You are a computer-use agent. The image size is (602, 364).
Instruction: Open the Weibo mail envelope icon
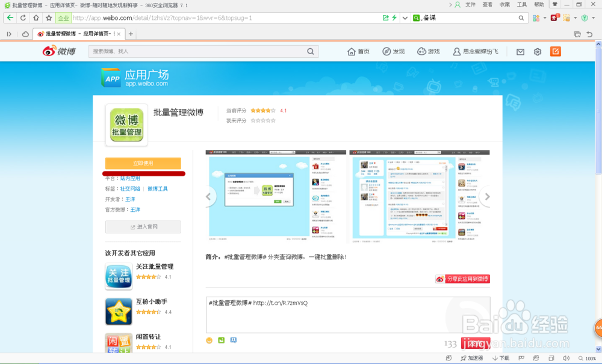coord(520,52)
